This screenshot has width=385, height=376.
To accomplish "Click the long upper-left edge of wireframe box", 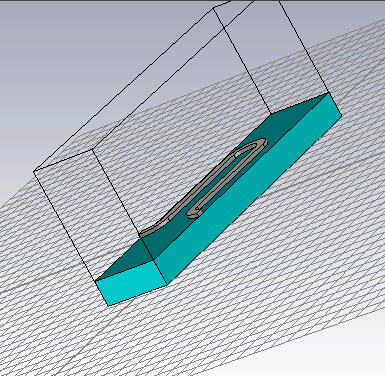I will (x=123, y=90).
